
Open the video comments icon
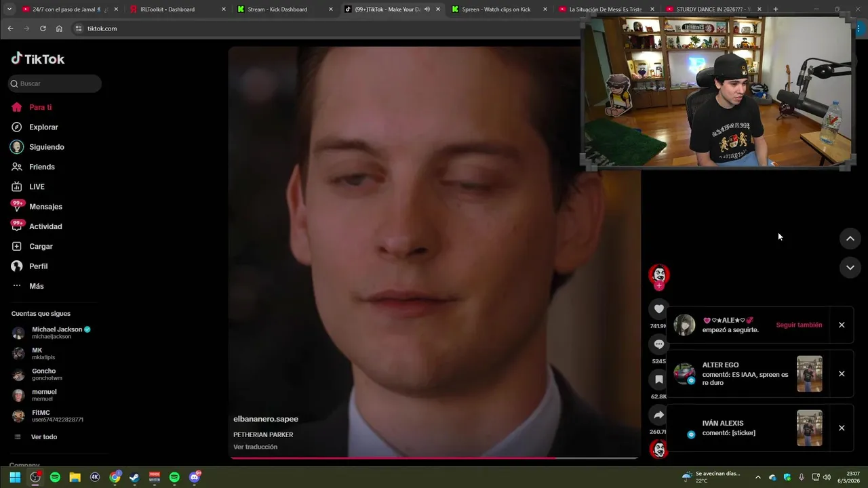658,344
